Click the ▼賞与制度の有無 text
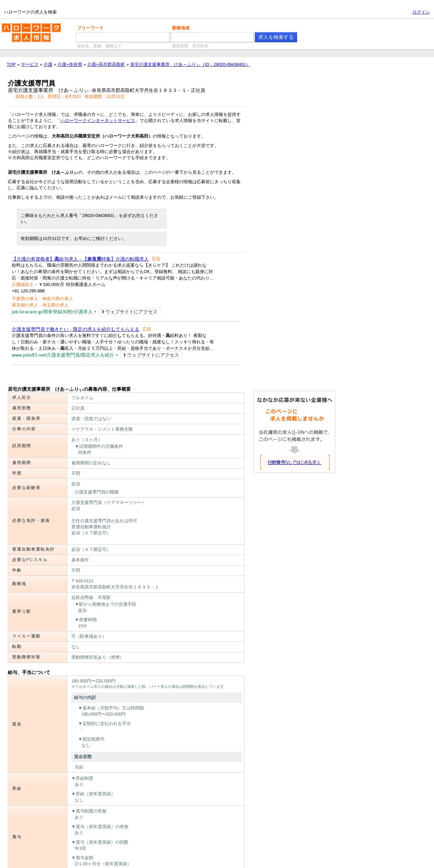434x868 pixels. click(x=89, y=811)
